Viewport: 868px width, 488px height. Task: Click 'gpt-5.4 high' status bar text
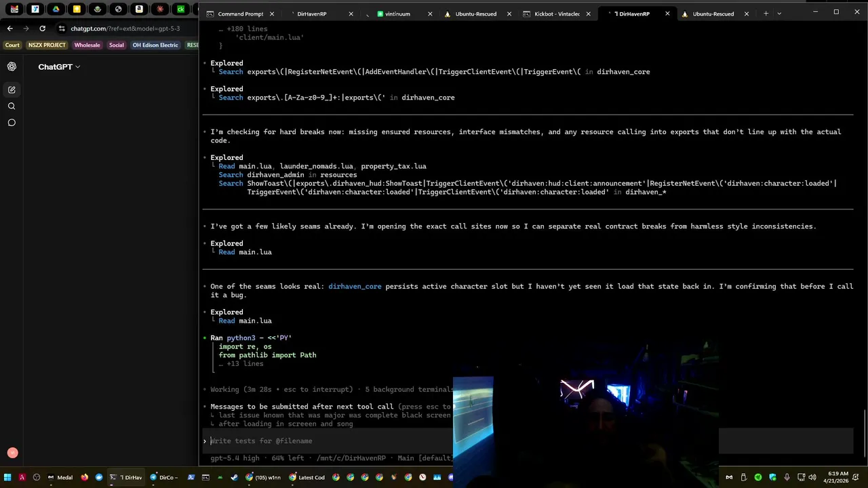[235, 458]
